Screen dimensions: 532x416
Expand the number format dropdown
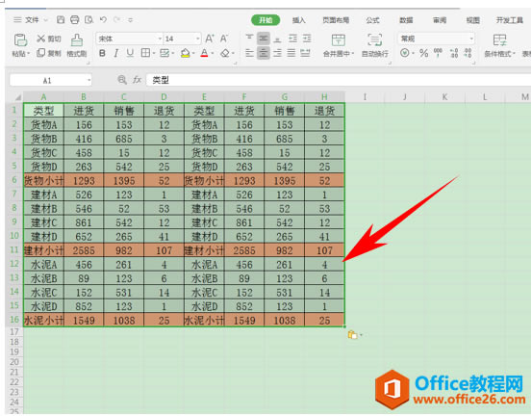click(x=471, y=39)
